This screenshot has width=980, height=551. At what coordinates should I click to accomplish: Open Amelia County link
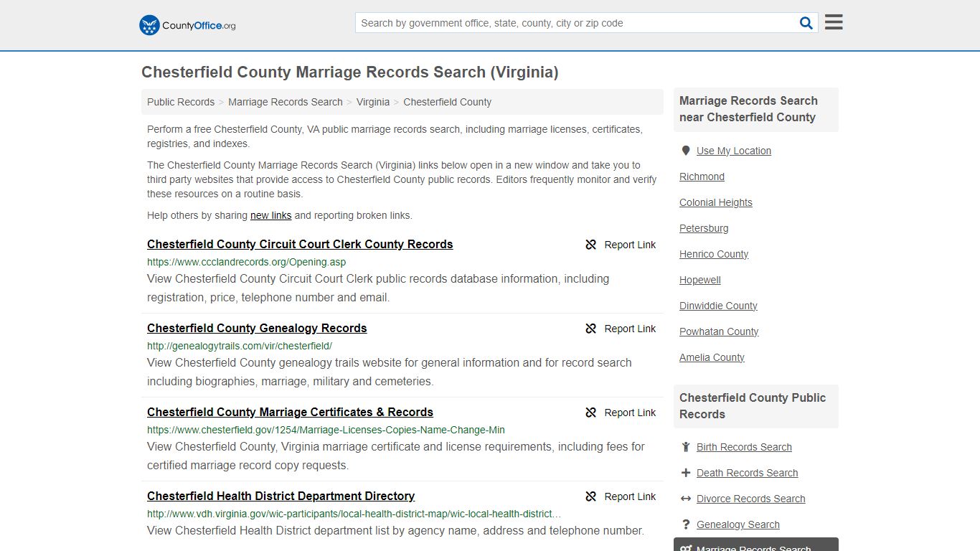(712, 357)
